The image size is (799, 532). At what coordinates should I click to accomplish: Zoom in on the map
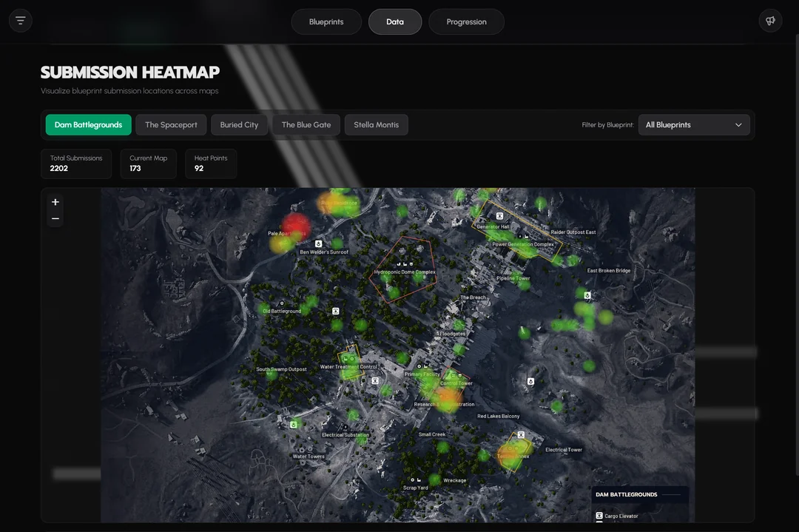coord(55,202)
